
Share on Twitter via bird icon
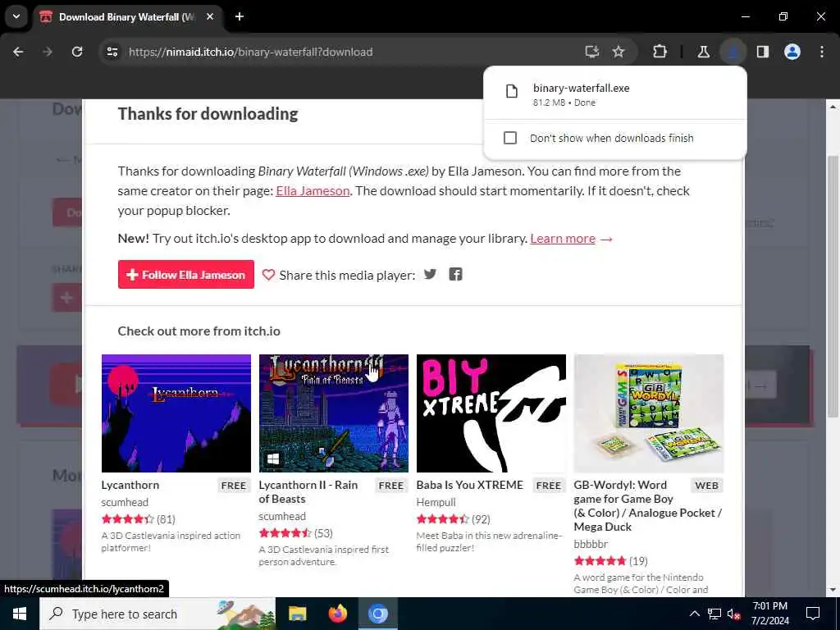point(430,274)
